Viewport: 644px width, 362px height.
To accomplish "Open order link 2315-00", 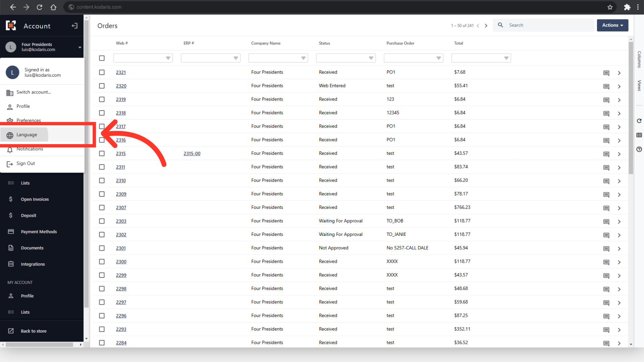I will click(x=192, y=154).
